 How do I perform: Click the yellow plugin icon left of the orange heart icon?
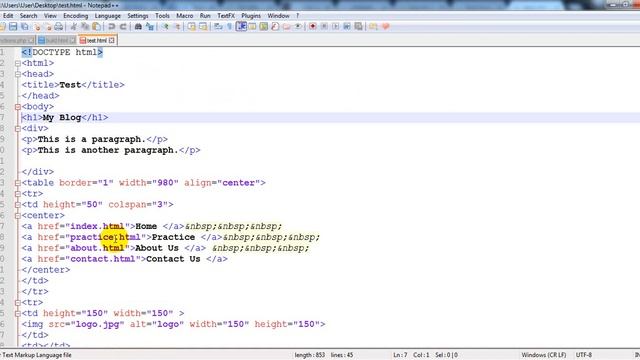373,27
